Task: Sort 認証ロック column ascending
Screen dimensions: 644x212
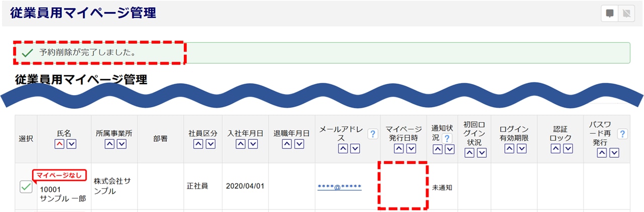Action: pos(556,148)
